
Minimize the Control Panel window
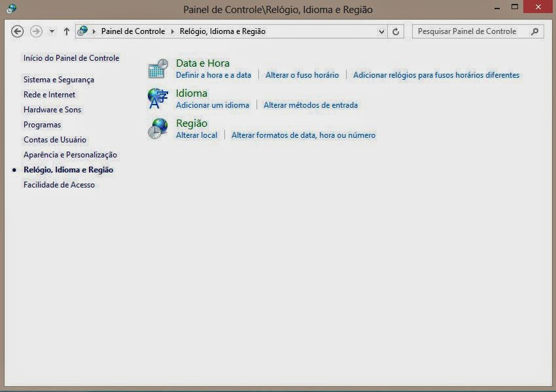(x=497, y=7)
